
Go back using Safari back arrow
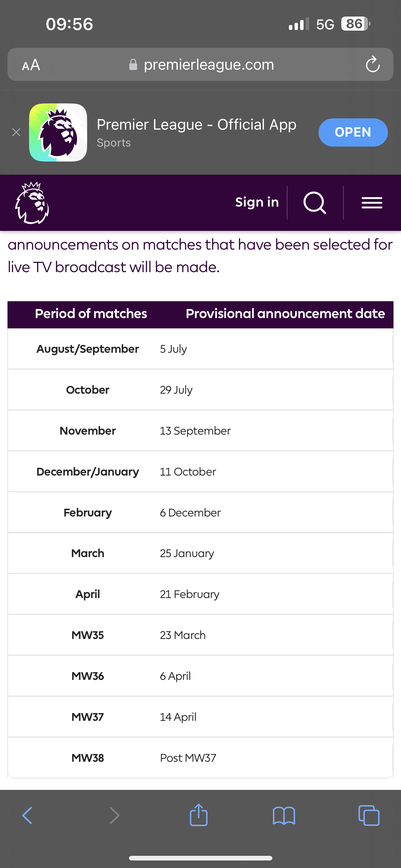[27, 816]
